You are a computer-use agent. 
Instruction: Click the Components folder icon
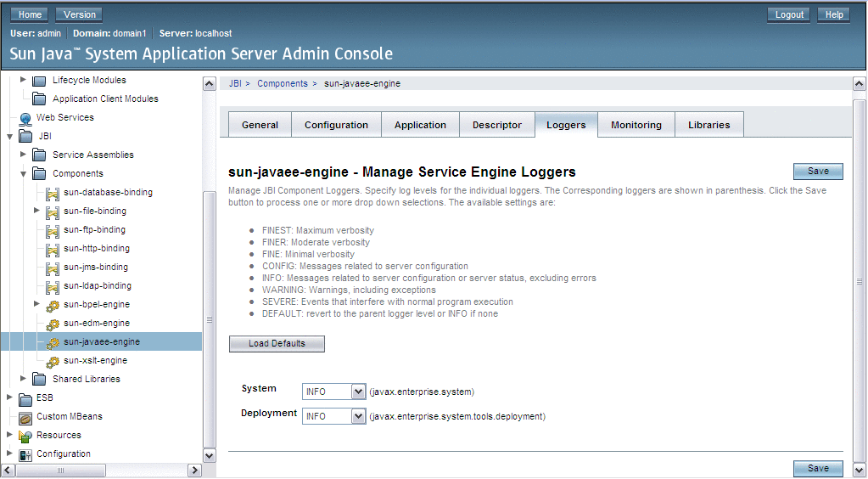tap(39, 174)
